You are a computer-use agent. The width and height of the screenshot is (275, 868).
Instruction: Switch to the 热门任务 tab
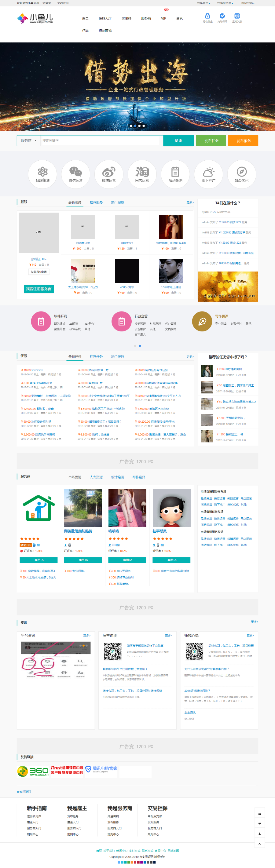point(118,356)
